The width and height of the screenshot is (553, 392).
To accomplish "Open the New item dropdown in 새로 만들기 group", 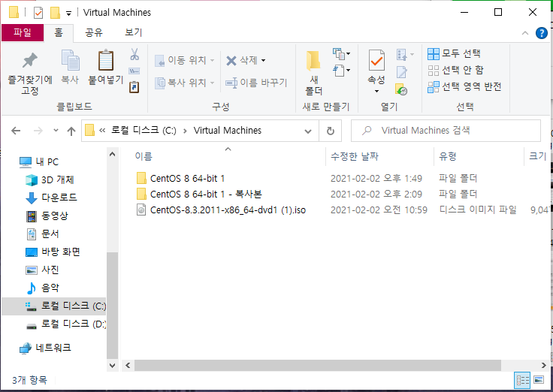I will [x=341, y=54].
